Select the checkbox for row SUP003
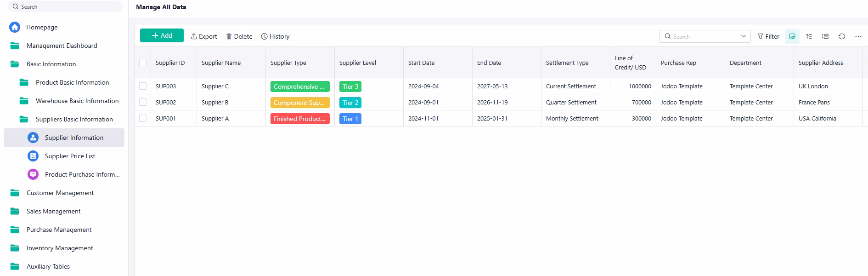The height and width of the screenshot is (276, 868). click(x=143, y=86)
